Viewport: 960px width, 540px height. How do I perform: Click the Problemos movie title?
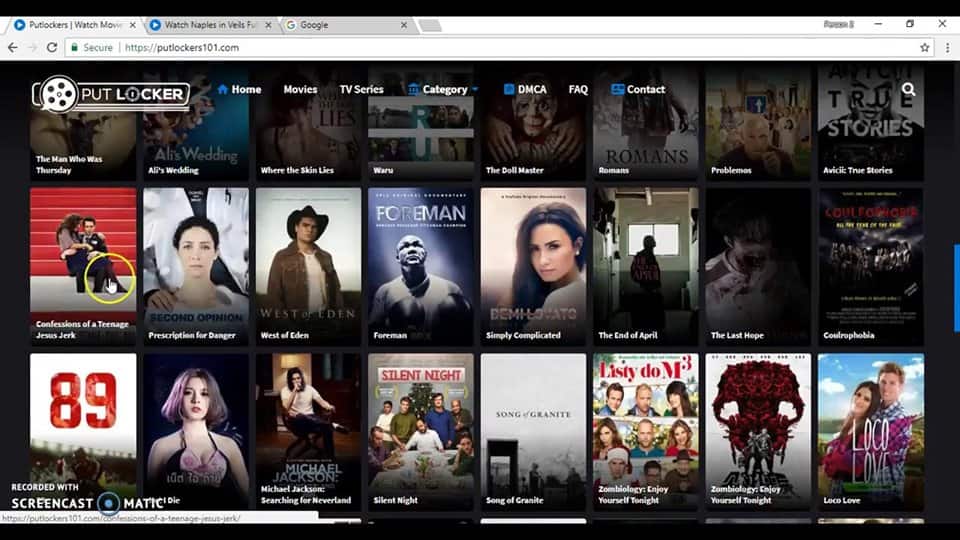tap(731, 170)
